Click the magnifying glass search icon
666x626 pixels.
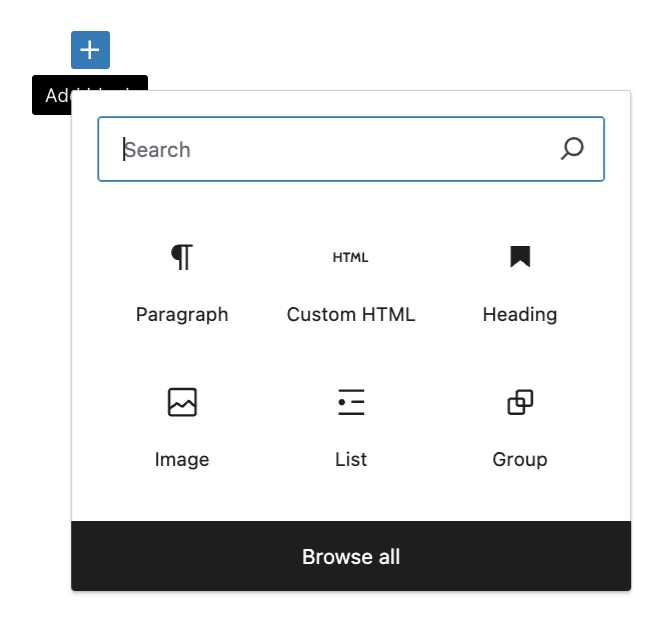572,150
